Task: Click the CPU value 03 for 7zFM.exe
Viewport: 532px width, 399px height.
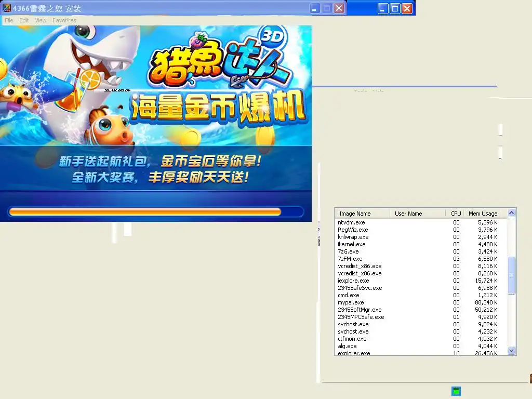Action: pyautogui.click(x=456, y=259)
